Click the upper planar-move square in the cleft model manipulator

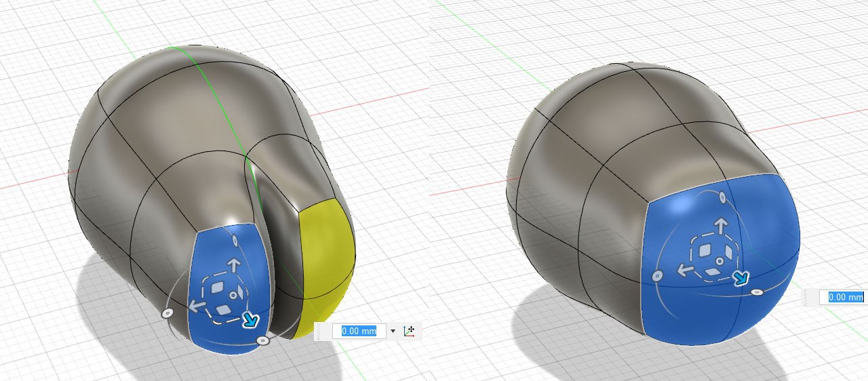217,287
